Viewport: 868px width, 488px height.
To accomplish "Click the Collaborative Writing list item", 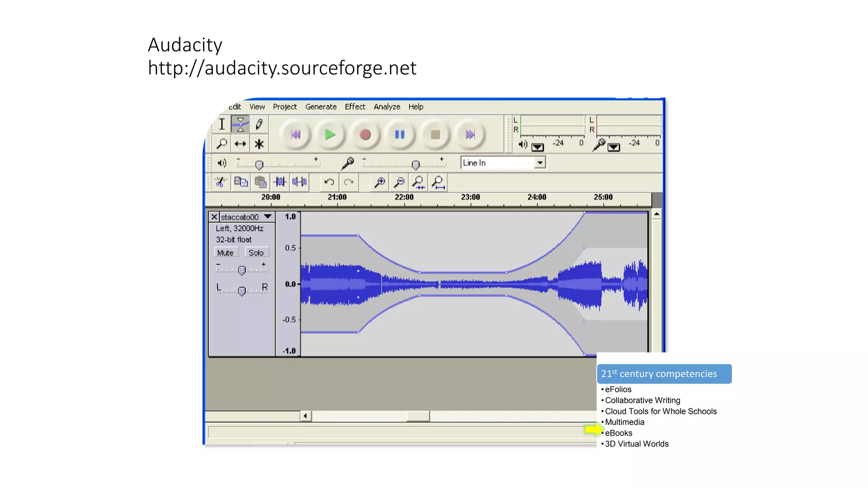I will click(643, 400).
